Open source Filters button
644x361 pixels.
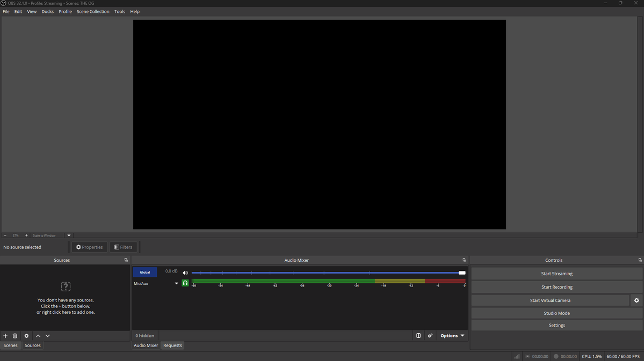(123, 247)
